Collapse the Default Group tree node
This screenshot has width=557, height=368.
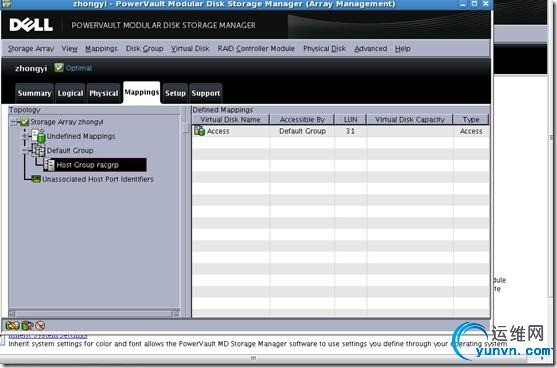(x=25, y=151)
